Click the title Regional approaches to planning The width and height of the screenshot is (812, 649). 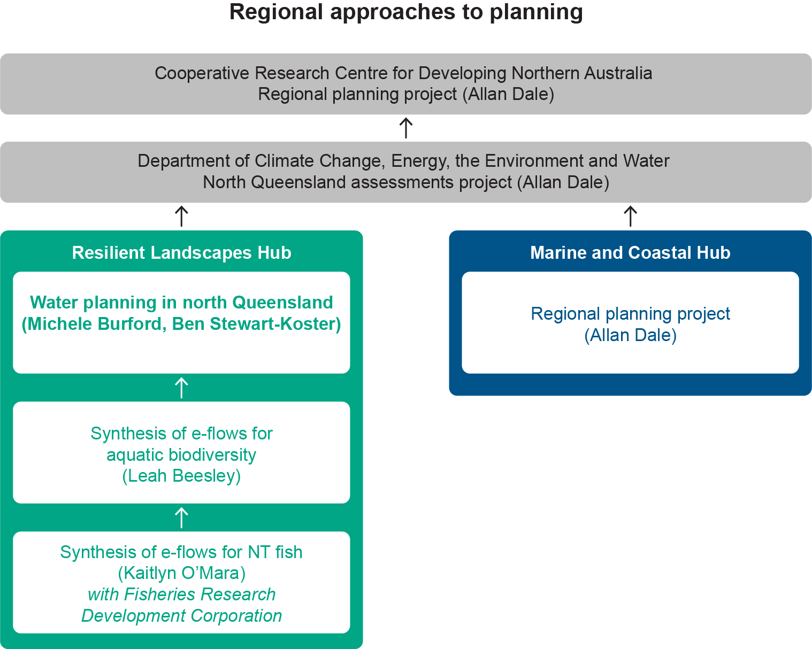(x=405, y=13)
